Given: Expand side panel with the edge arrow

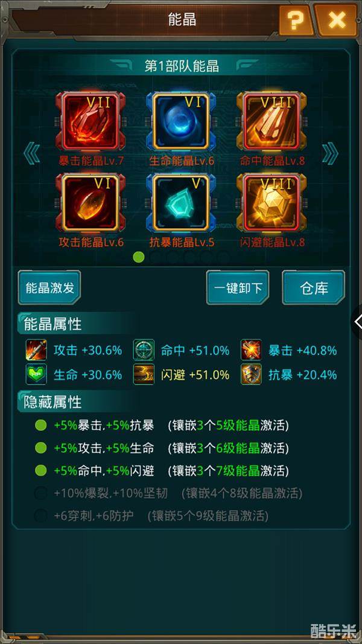Looking at the screenshot, I should 357,322.
